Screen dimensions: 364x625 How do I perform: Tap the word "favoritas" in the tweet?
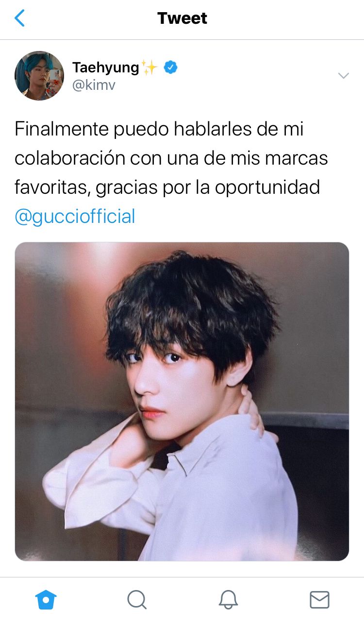pos(52,187)
